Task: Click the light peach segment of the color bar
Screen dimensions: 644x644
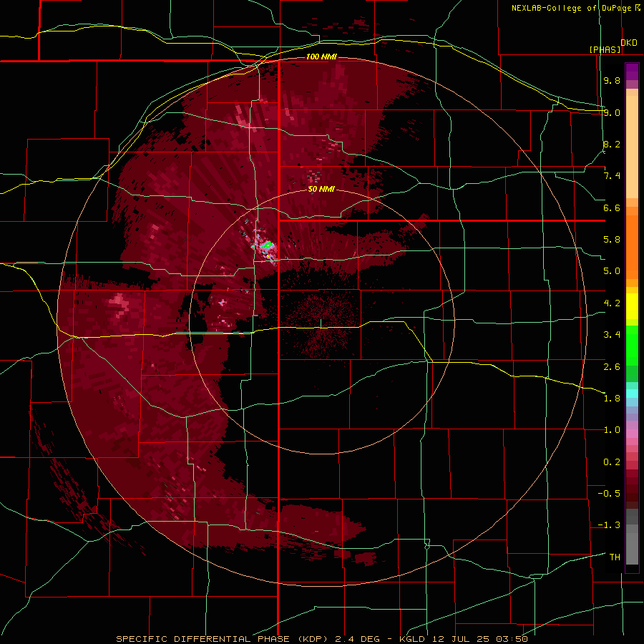Action: [x=632, y=147]
